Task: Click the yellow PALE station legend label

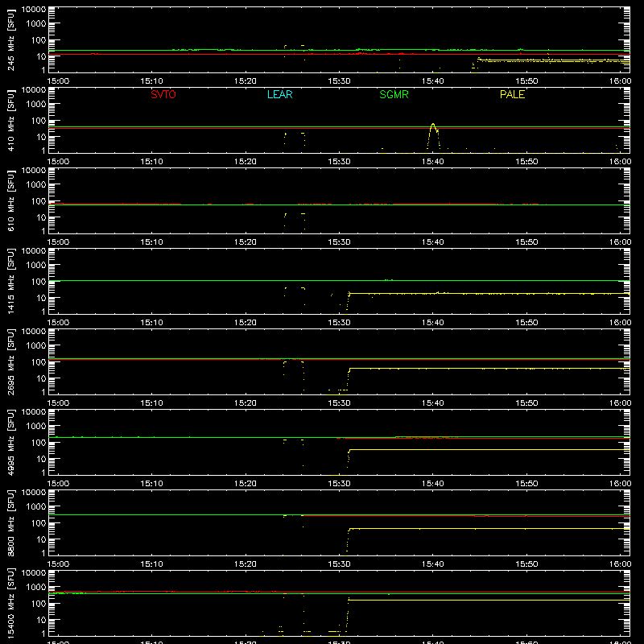Action: point(512,94)
